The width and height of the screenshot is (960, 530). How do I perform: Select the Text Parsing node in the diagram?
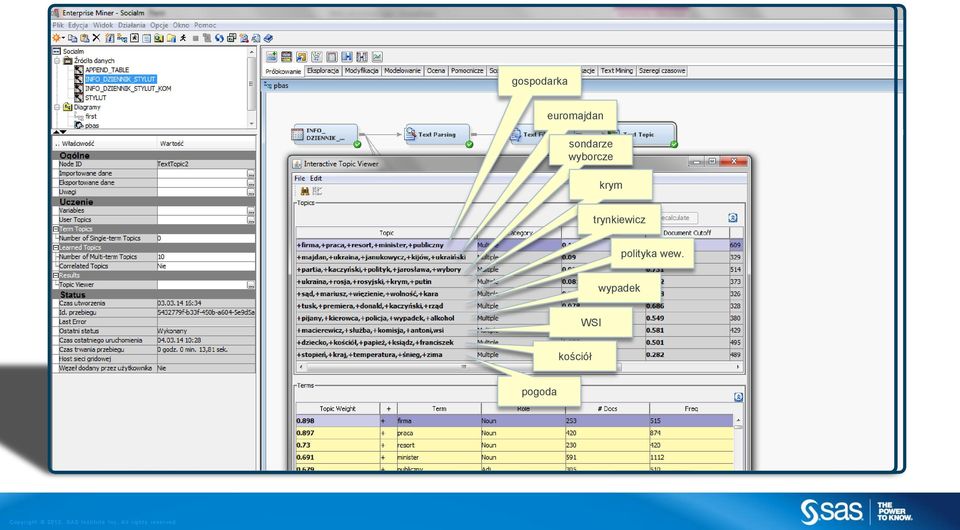(x=437, y=135)
